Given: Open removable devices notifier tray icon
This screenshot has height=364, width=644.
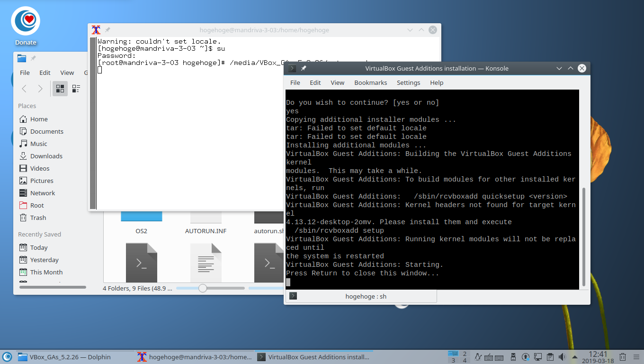Looking at the screenshot, I should pos(514,357).
